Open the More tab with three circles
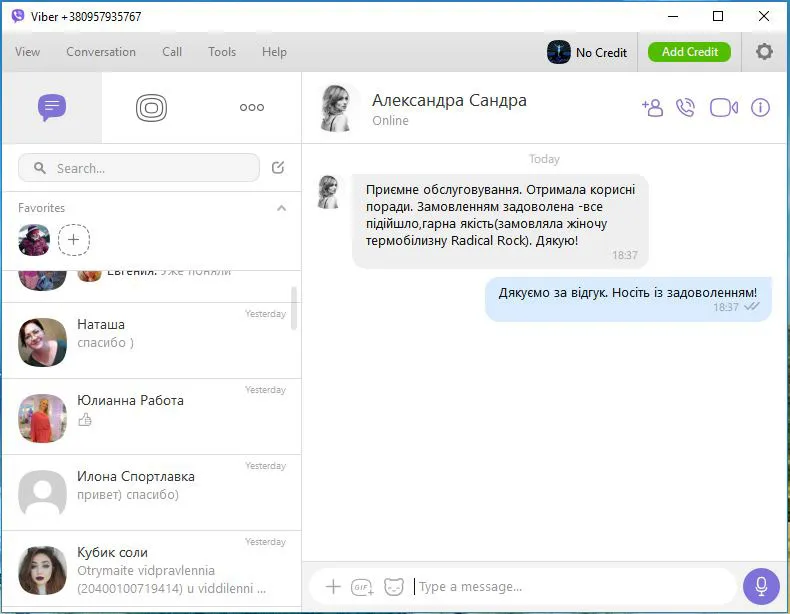 [x=252, y=107]
